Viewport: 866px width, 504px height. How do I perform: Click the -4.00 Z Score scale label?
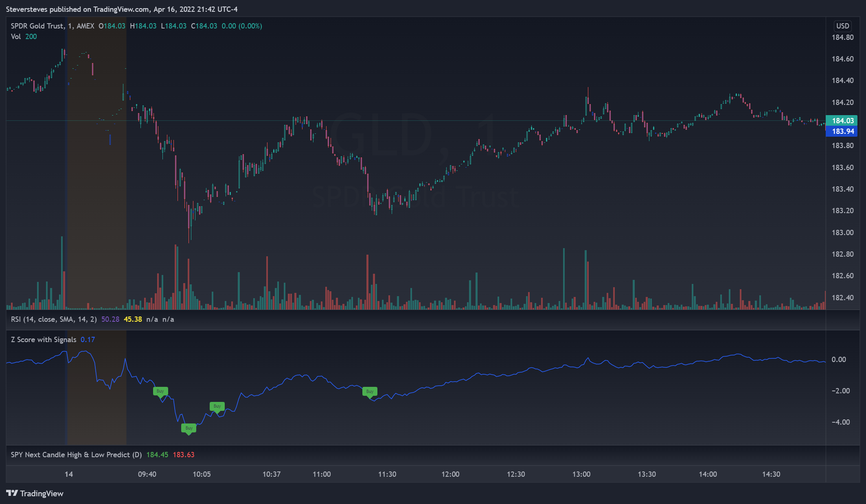pos(840,422)
